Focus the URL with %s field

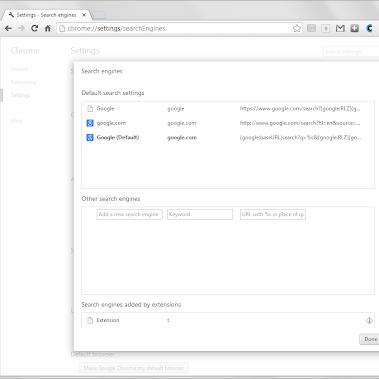click(273, 214)
